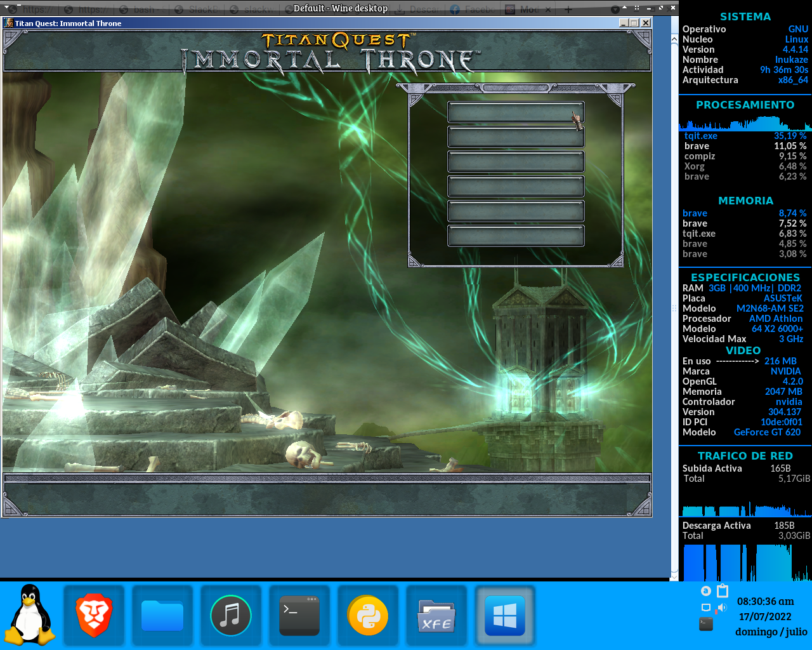This screenshot has height=650, width=812.
Task: Select the compiz process row
Action: click(x=745, y=156)
